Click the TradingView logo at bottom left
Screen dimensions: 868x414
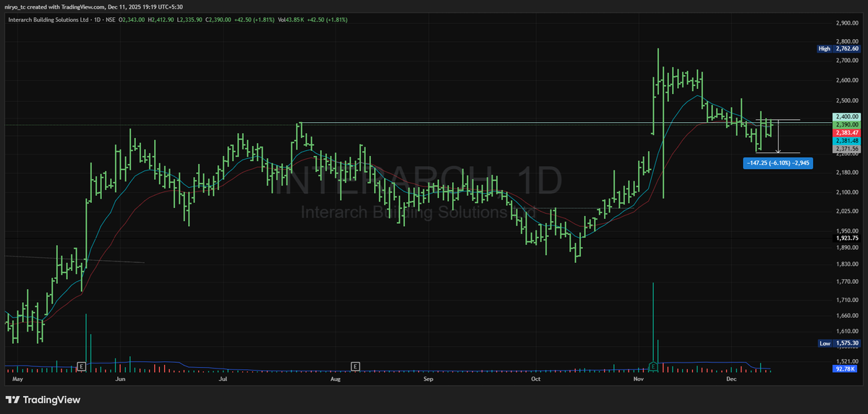(43, 400)
